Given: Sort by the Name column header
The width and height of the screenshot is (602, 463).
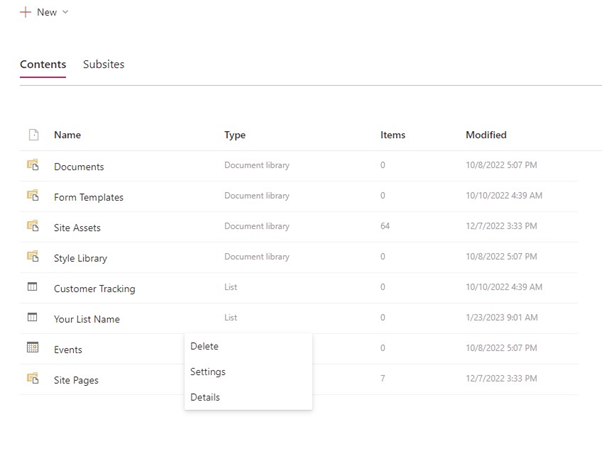Looking at the screenshot, I should pos(67,135).
